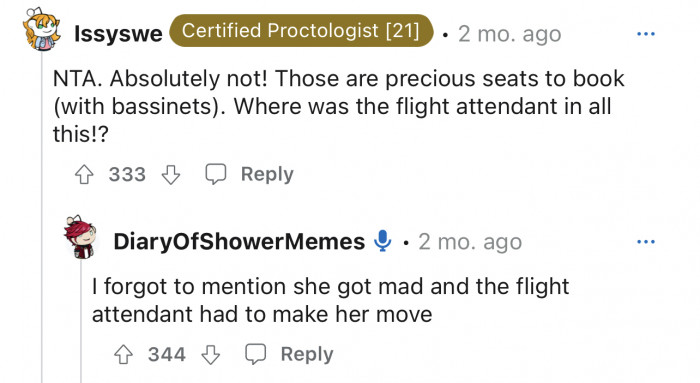700x383 pixels.
Task: Click the 333 vote count
Action: pyautogui.click(x=127, y=175)
